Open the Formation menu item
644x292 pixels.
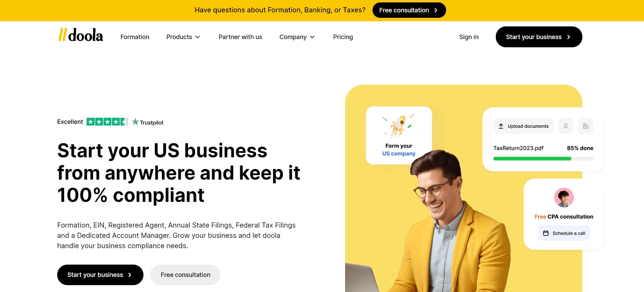click(x=135, y=37)
